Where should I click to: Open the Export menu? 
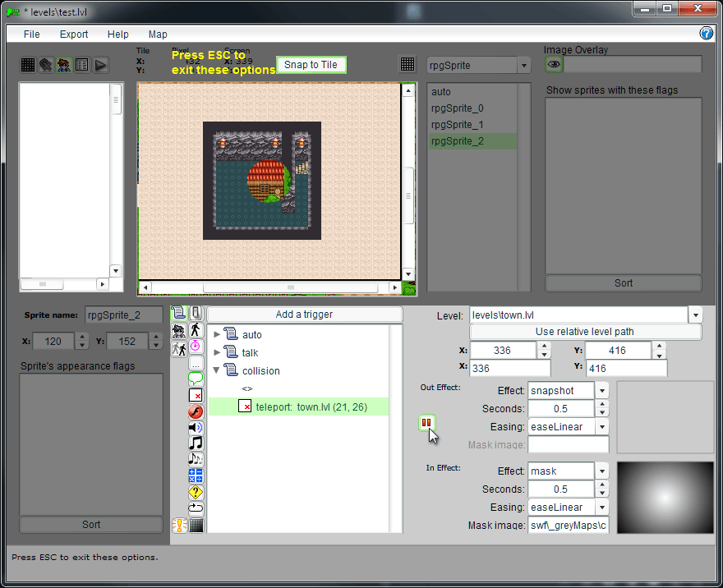coord(74,34)
